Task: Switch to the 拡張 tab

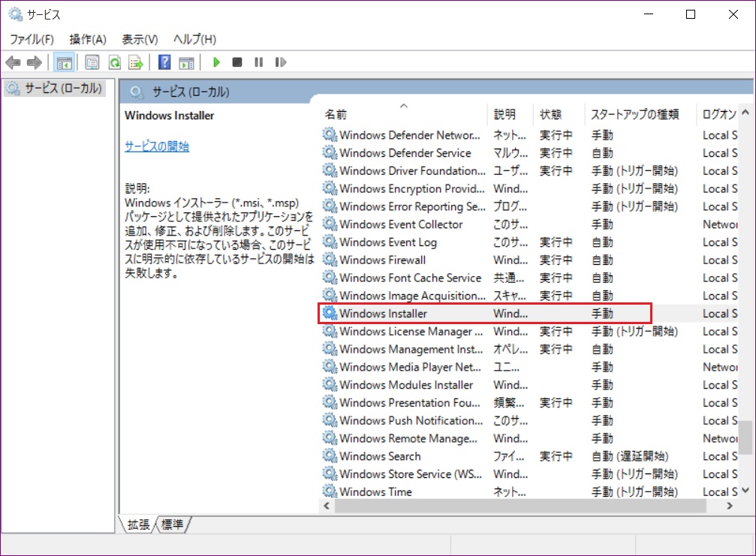Action: 138,524
